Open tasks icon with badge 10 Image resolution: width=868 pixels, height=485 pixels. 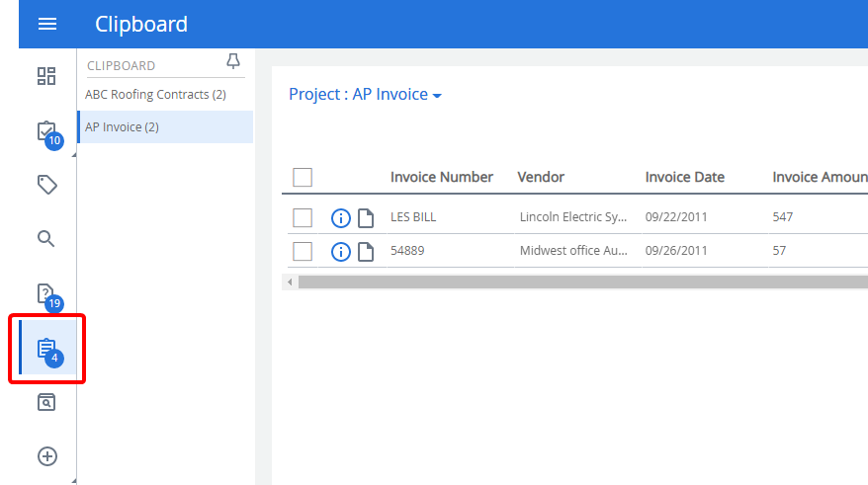click(x=46, y=131)
